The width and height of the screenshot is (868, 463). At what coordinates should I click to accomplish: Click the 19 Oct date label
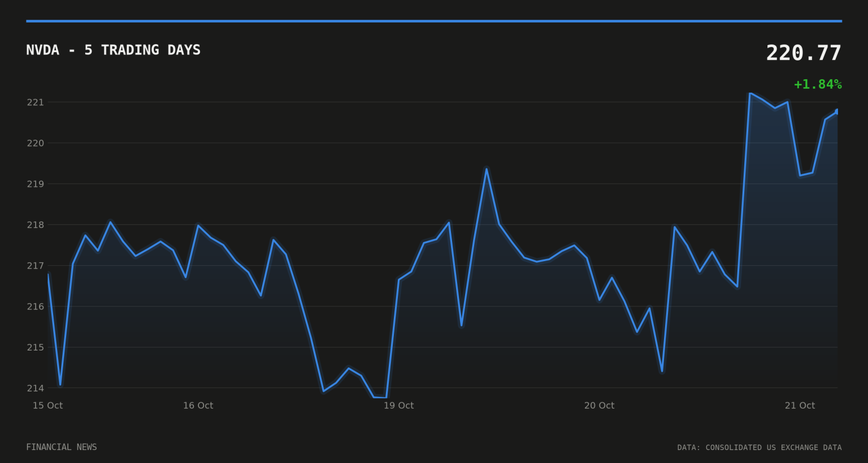[398, 405]
